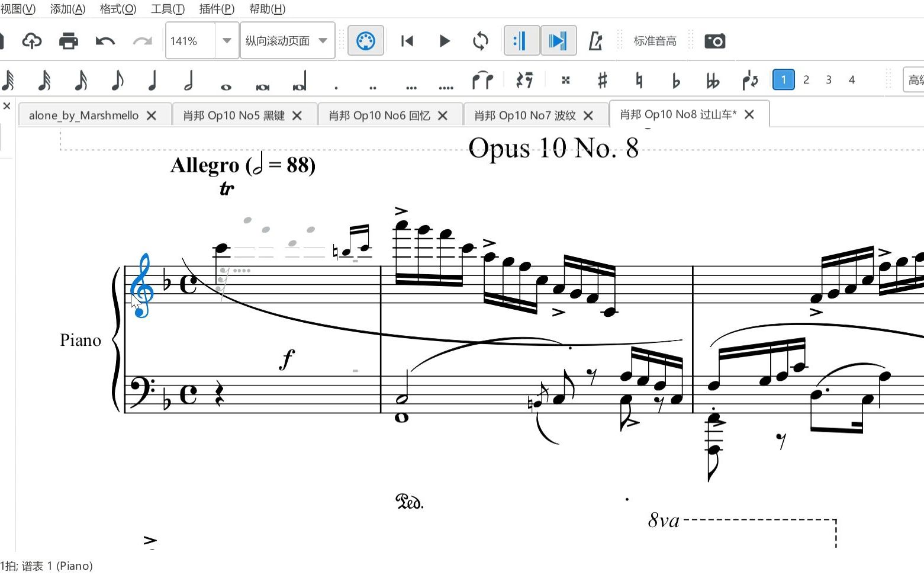Select voice 1

784,79
